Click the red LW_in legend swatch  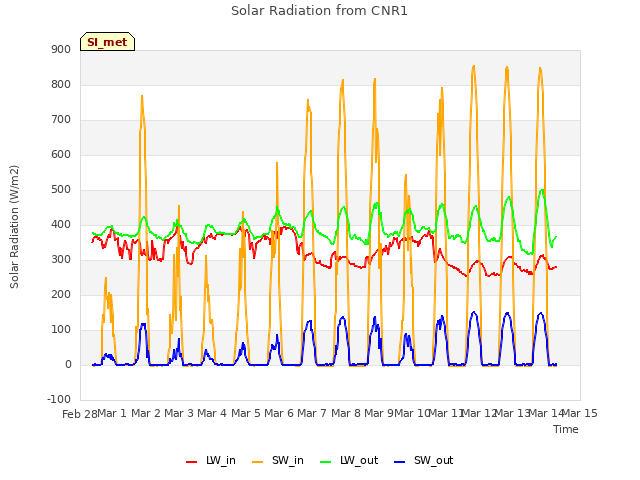click(x=191, y=462)
